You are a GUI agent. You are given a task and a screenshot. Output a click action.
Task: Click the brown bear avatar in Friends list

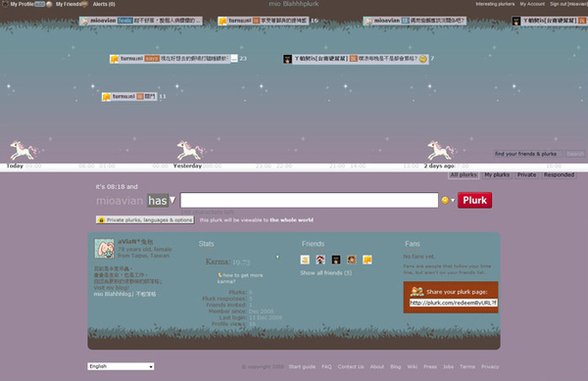[x=352, y=260]
